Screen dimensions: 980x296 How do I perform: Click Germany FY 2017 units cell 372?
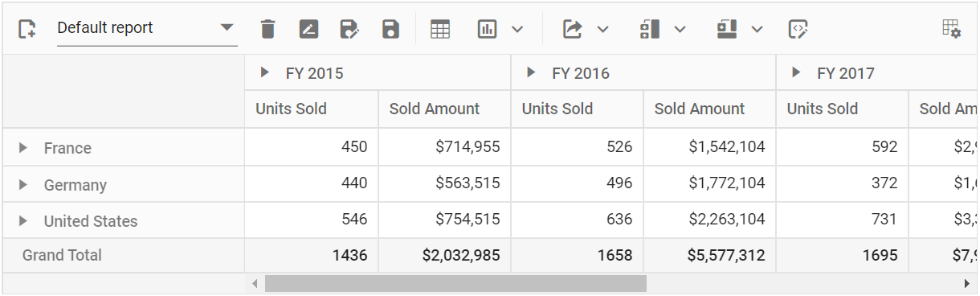(842, 183)
